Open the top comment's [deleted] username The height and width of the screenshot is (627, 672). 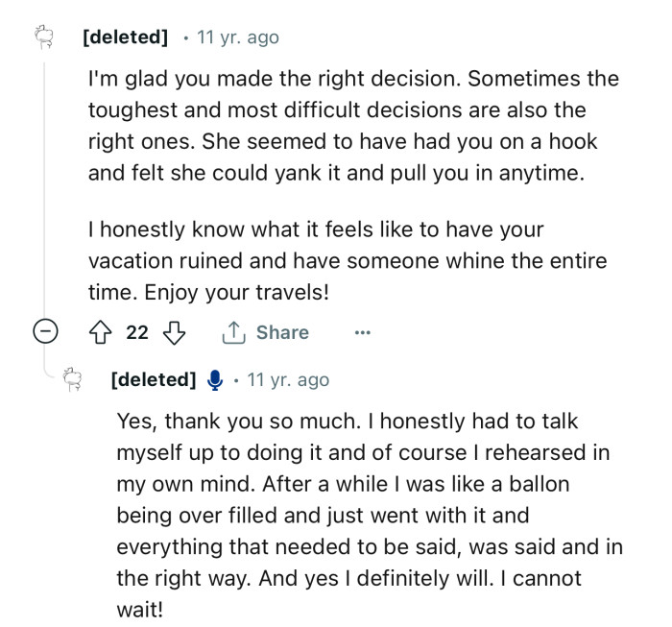[x=125, y=37]
